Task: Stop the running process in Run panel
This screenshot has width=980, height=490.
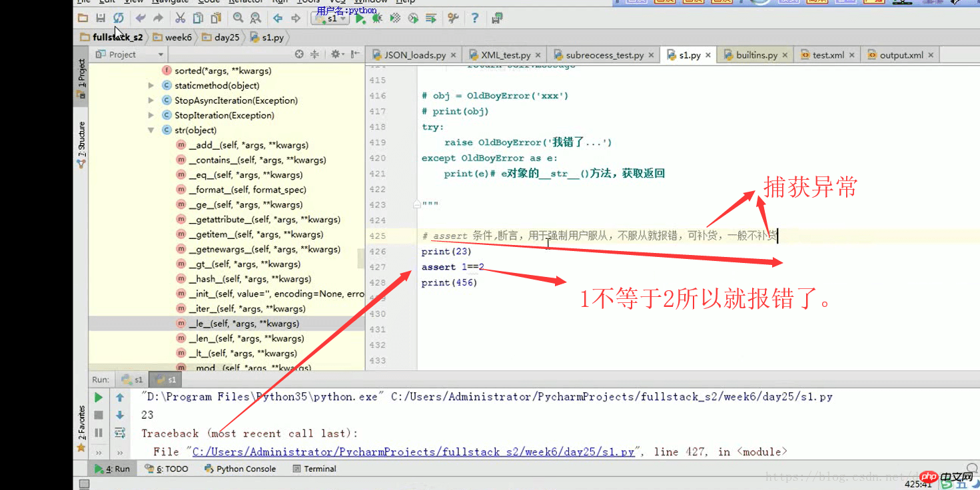Action: (x=99, y=415)
